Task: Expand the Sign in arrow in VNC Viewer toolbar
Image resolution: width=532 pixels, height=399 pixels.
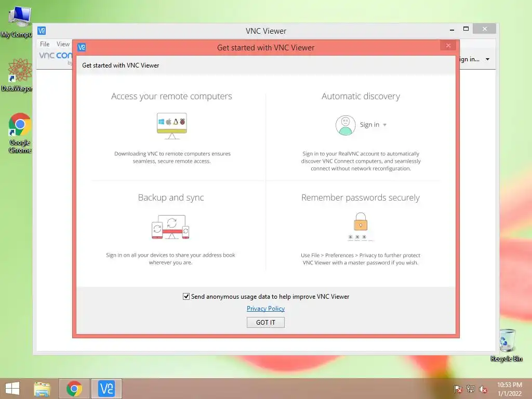Action: coord(487,59)
